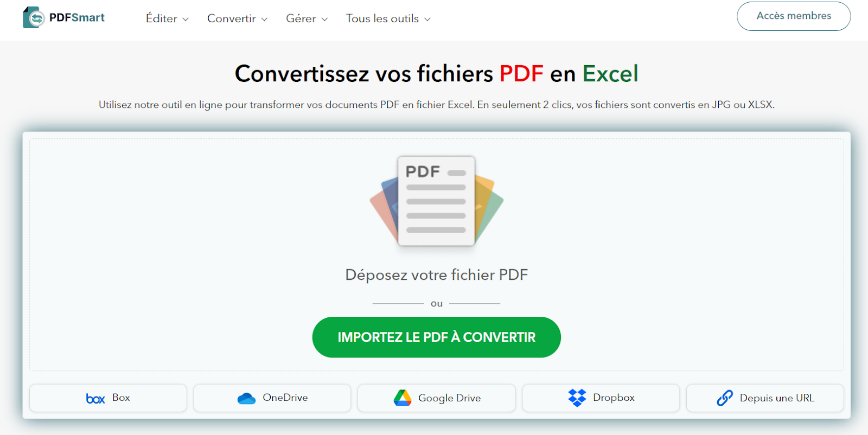Viewport: 868px width, 435px height.
Task: Click the Box wordmark icon
Action: (95, 398)
